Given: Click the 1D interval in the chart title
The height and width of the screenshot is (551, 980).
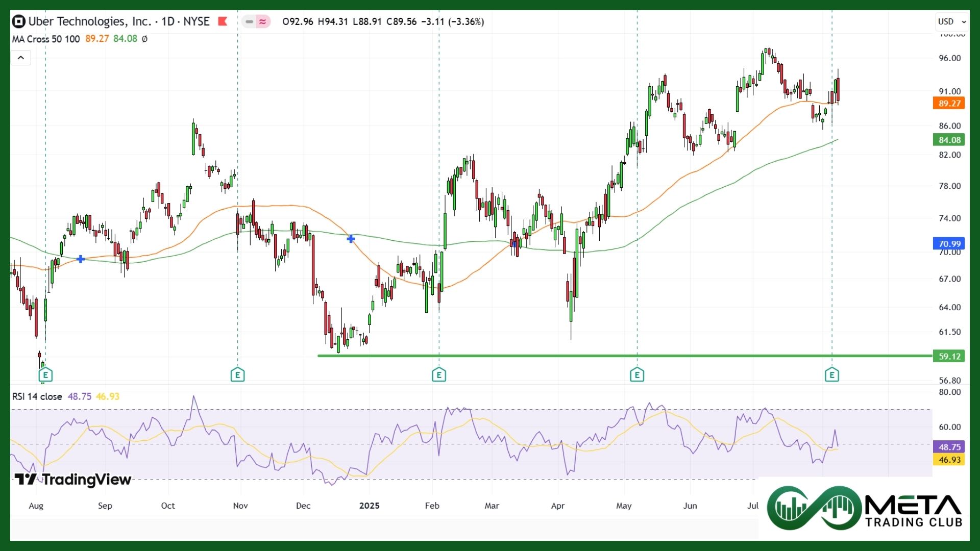Looking at the screenshot, I should (168, 21).
